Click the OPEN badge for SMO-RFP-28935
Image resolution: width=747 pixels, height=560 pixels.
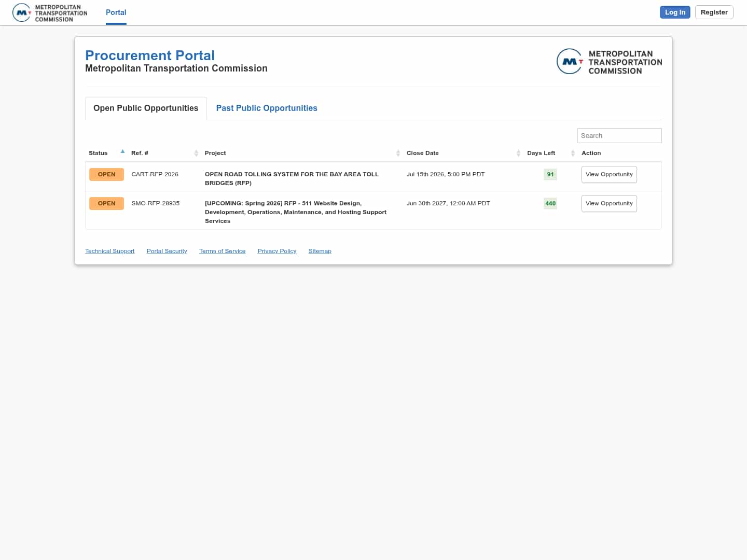(106, 203)
